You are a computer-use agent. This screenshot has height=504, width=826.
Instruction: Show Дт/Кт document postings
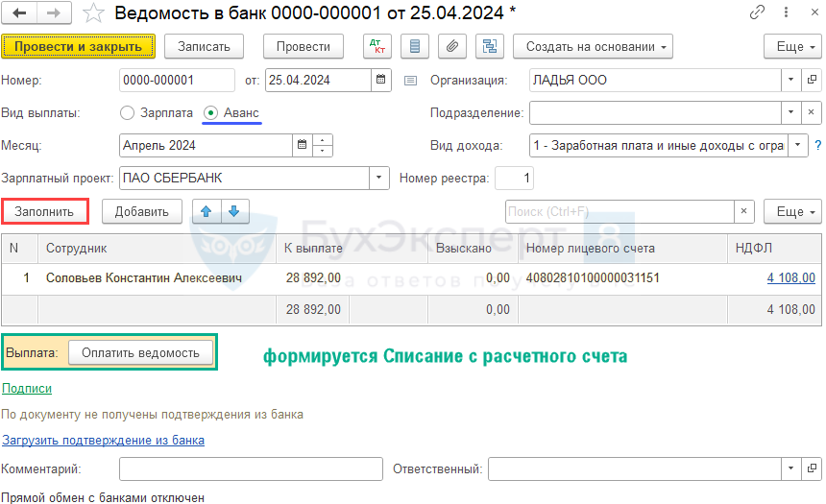tap(377, 46)
